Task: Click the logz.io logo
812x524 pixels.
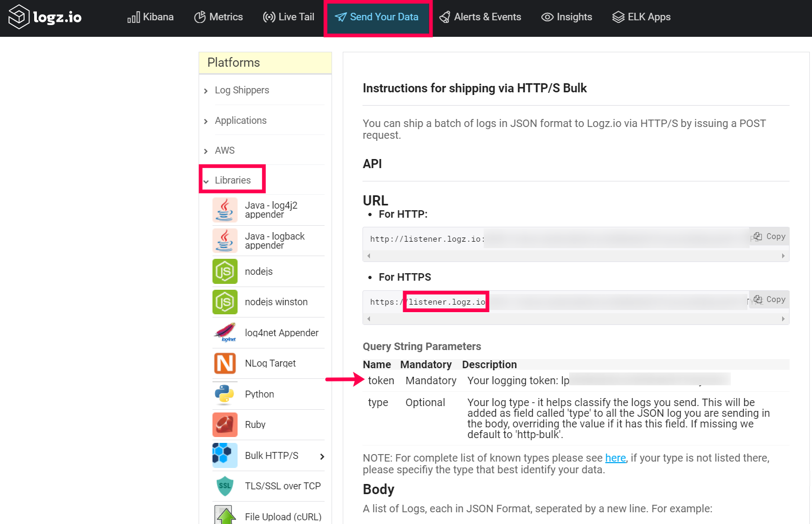Action: click(45, 17)
